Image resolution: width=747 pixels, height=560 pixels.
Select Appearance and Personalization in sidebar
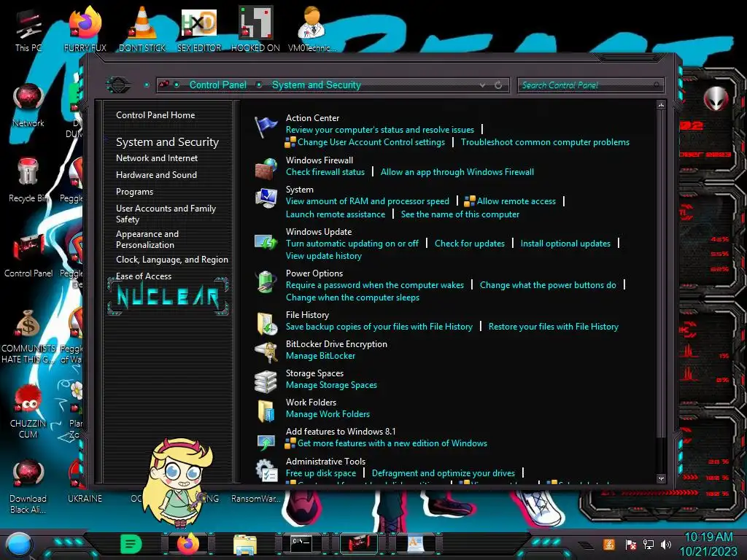click(147, 239)
